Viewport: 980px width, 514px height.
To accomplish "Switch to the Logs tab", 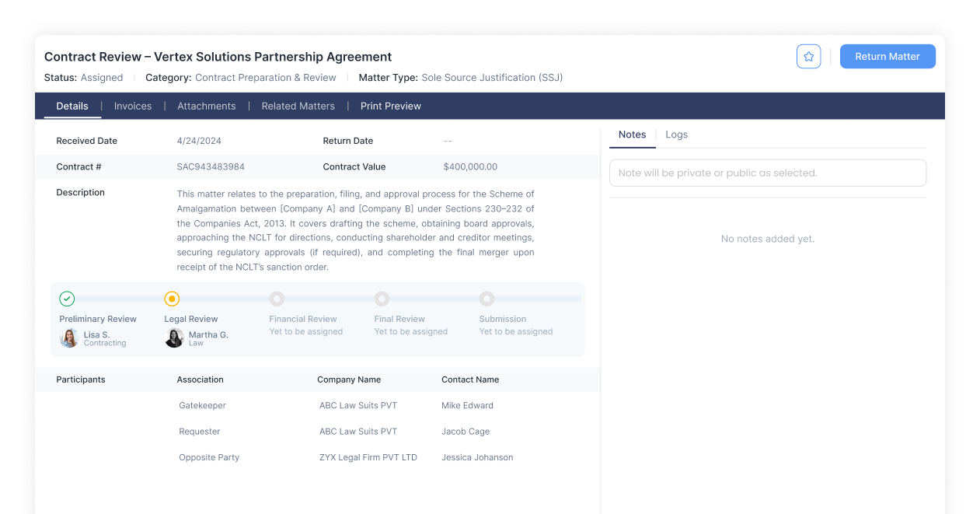I will tap(676, 135).
